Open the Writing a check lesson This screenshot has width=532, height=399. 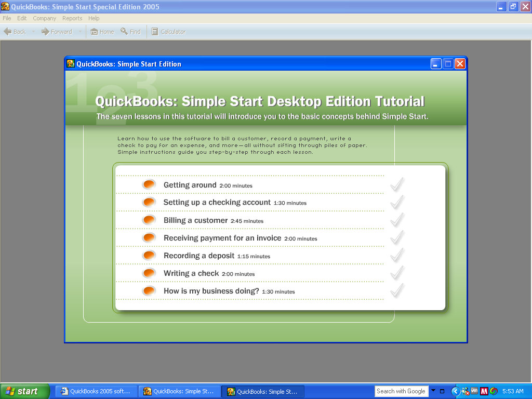[191, 273]
